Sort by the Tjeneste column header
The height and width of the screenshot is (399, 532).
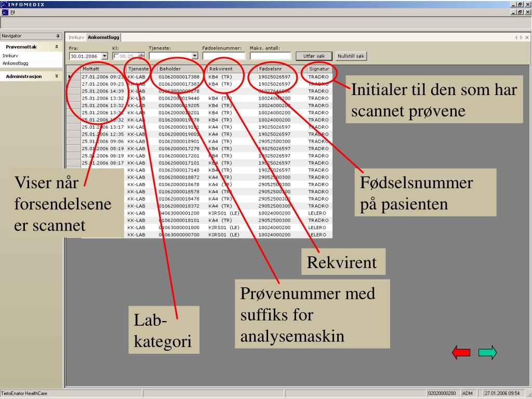point(138,69)
